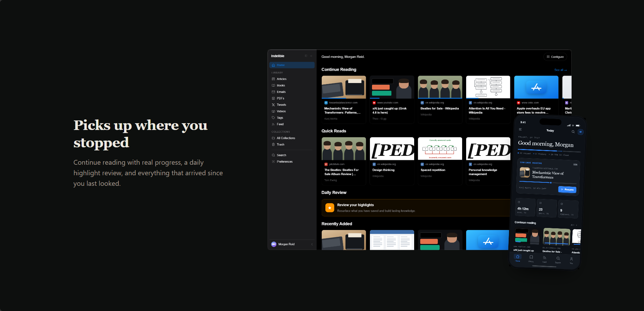Screen dimensions: 644x311
Task: Click the plus icon in sidebar header
Action: 311,56
